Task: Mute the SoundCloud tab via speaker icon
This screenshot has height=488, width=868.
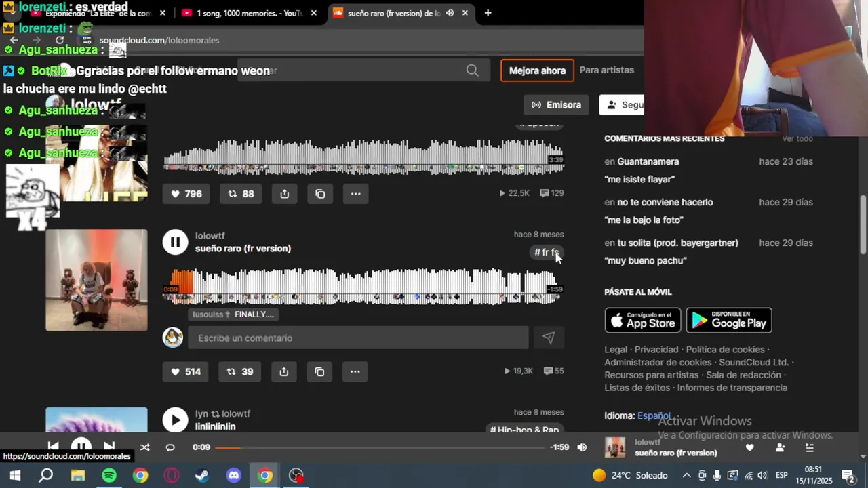Action: [x=450, y=13]
